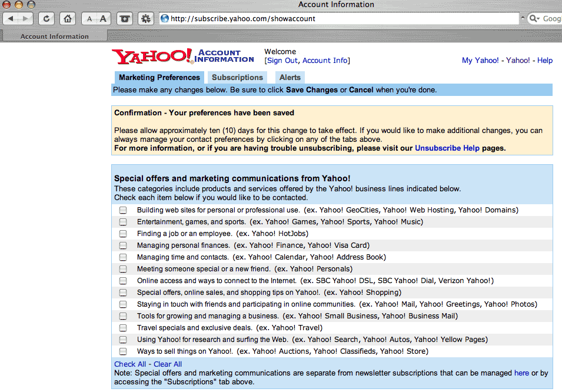Image resolution: width=562 pixels, height=392 pixels.
Task: Check the Online access and Internet checkbox
Action: click(x=123, y=281)
